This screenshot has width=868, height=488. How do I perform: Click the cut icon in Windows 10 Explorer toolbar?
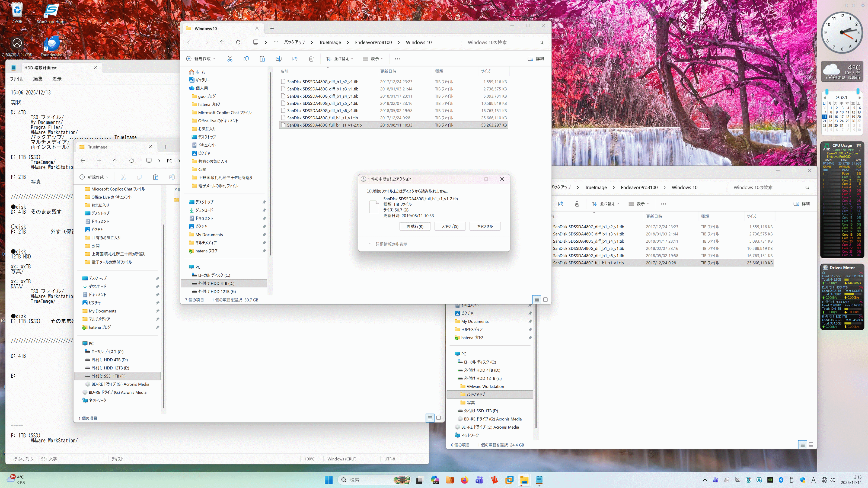[x=230, y=59]
